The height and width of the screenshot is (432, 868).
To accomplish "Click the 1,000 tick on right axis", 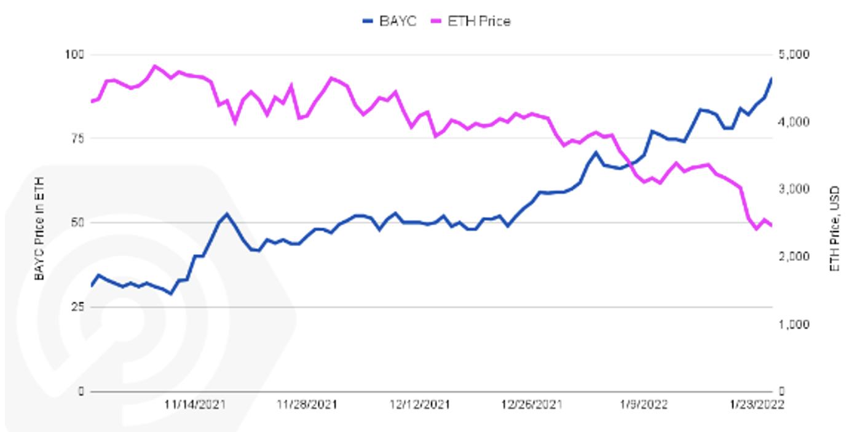I will (794, 324).
